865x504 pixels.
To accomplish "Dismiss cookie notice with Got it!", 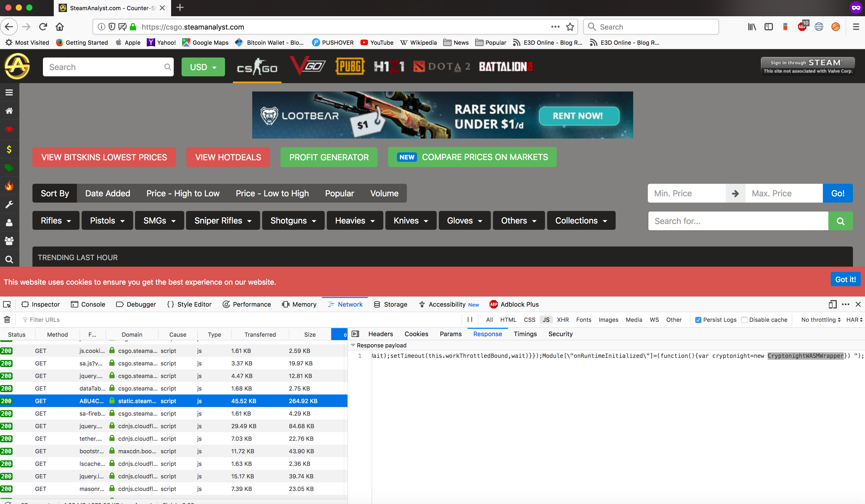I will tap(845, 279).
